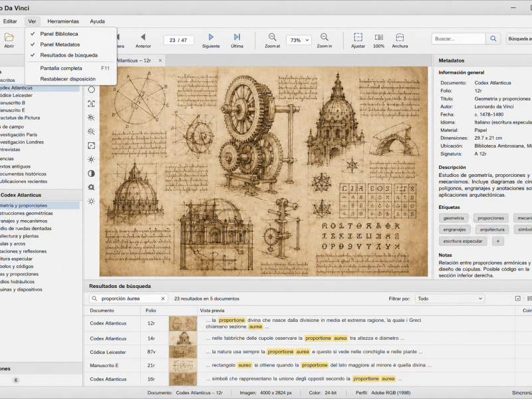
Task: Select Códice Leicester in the library tree
Action: (x=16, y=95)
